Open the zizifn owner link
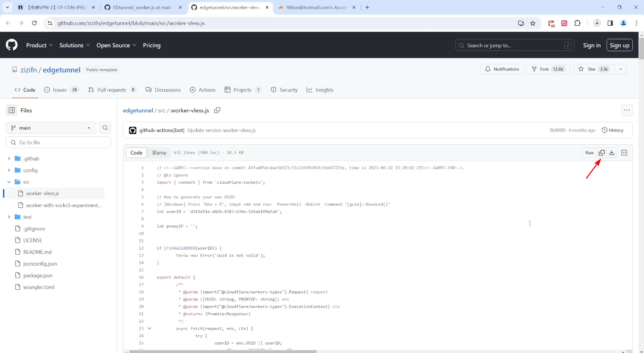 pyautogui.click(x=28, y=70)
